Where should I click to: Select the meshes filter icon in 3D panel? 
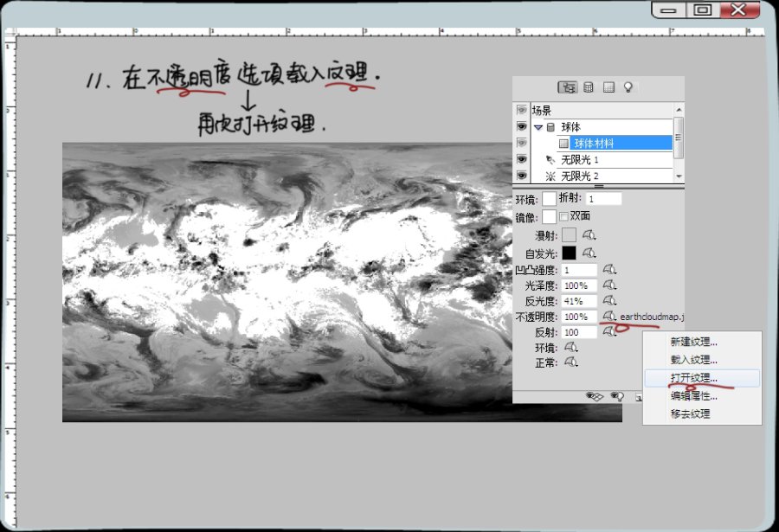[x=589, y=87]
